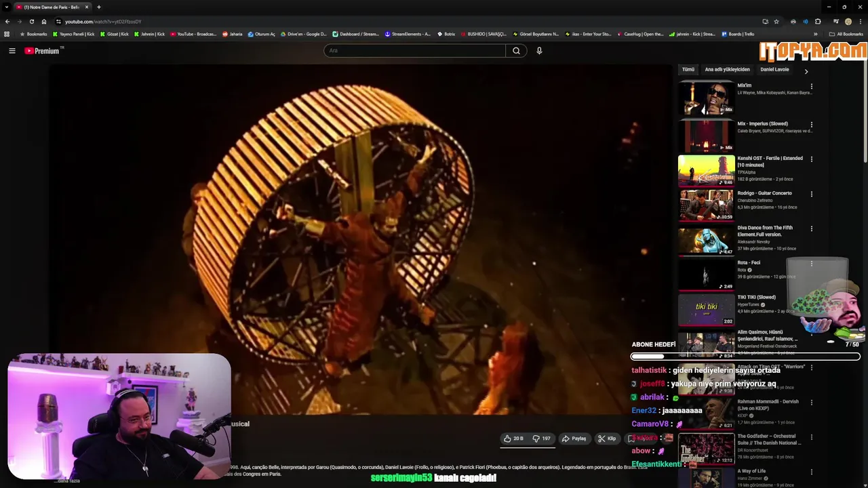This screenshot has width=868, height=488.
Task: Open site info icon in address bar
Action: [58, 22]
